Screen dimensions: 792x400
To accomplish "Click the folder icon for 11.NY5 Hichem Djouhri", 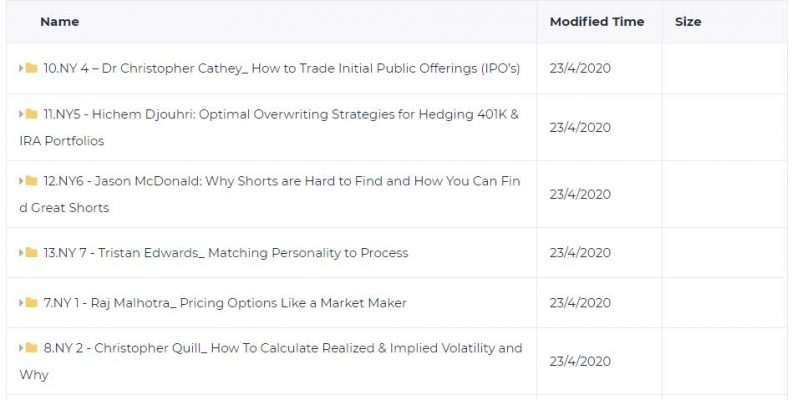I will [31, 114].
